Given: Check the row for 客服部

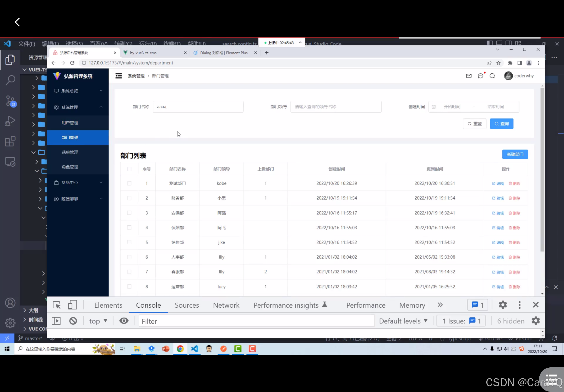Looking at the screenshot, I should 129,272.
